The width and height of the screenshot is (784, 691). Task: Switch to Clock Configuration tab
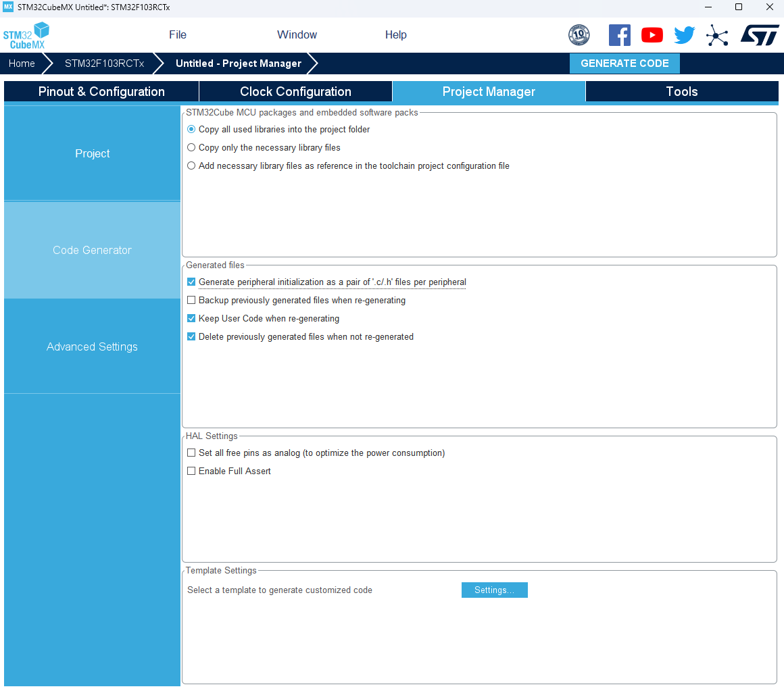(x=295, y=91)
